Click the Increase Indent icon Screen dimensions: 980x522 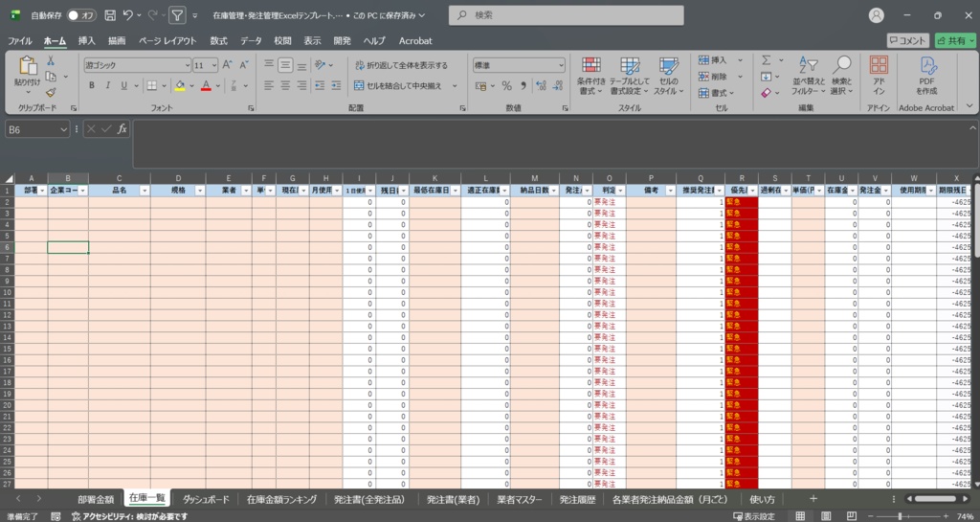[336, 85]
